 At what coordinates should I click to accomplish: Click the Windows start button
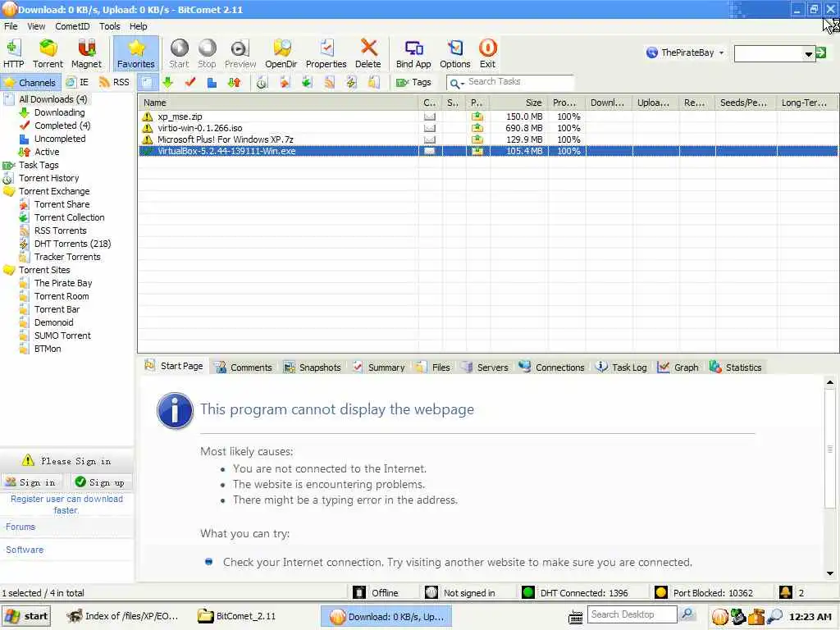point(27,616)
